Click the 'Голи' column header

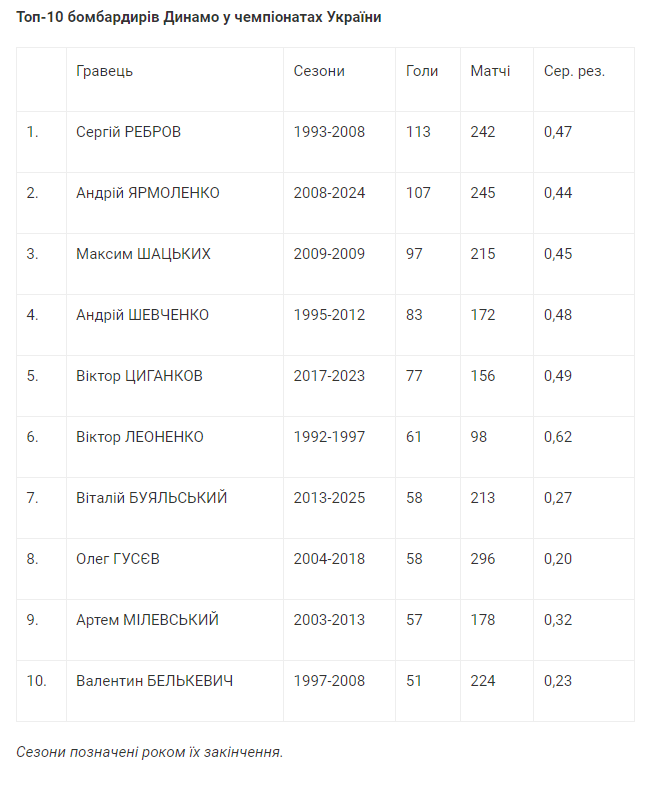tap(422, 71)
